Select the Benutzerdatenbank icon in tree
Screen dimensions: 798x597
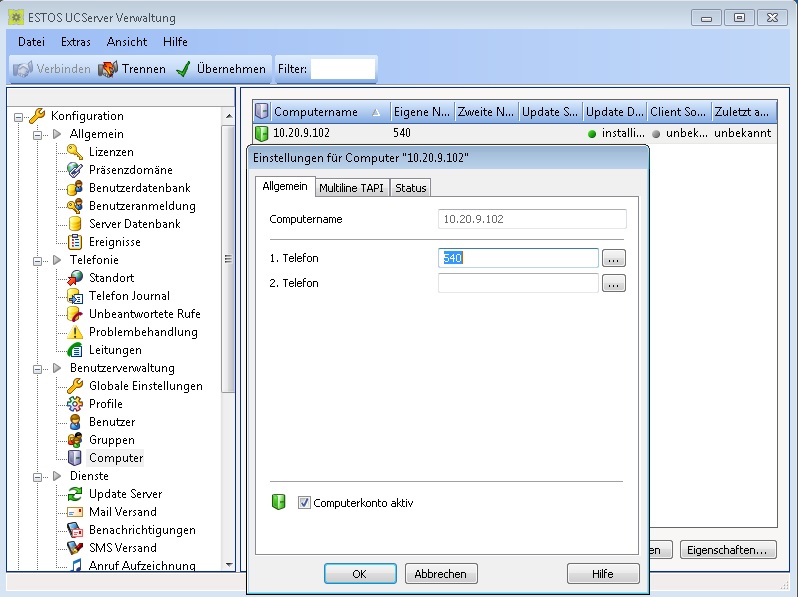[74, 188]
